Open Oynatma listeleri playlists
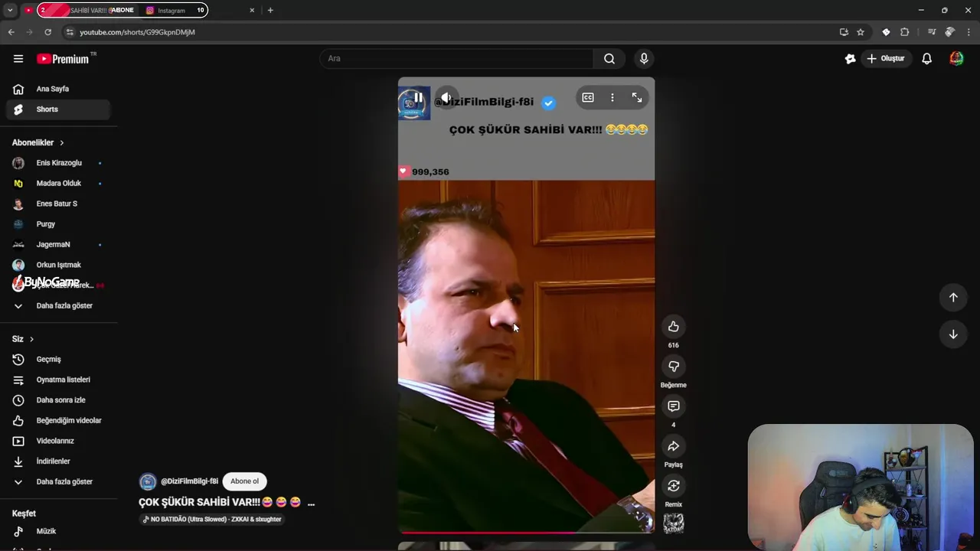Screen dimensions: 980x551 pos(58,380)
